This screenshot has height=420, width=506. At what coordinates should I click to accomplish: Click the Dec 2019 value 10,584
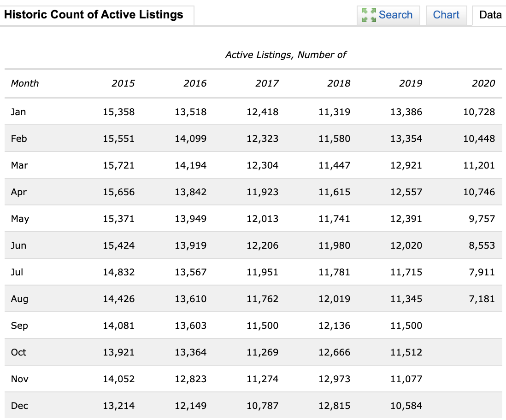tap(406, 405)
